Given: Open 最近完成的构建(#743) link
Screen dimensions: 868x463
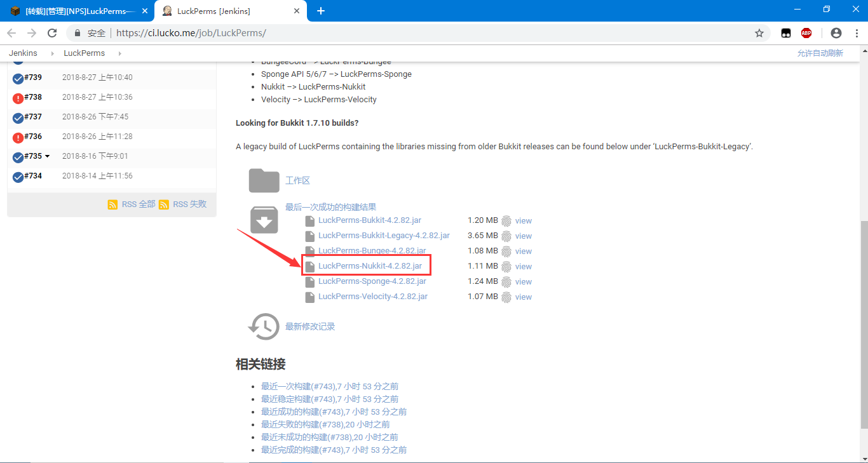Looking at the screenshot, I should click(x=334, y=450).
